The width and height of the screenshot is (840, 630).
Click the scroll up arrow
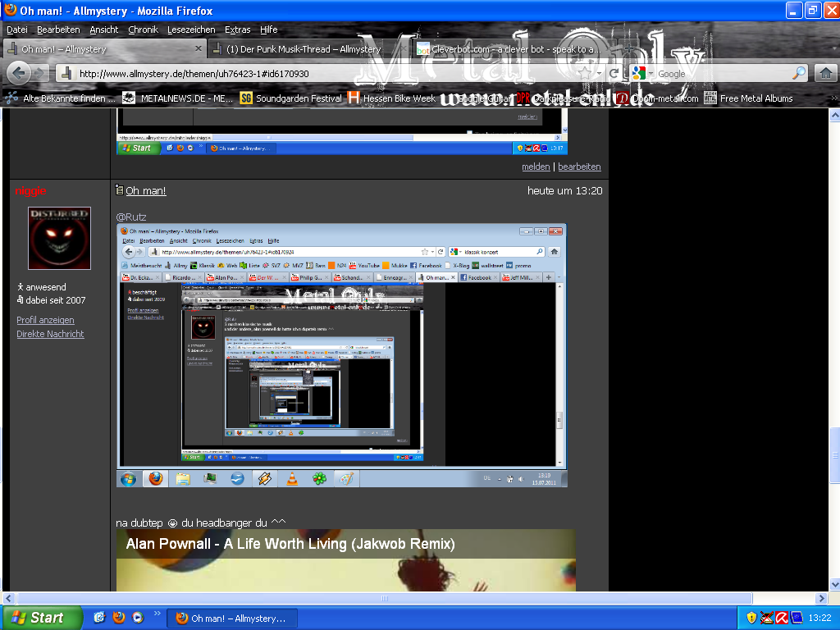(x=834, y=115)
